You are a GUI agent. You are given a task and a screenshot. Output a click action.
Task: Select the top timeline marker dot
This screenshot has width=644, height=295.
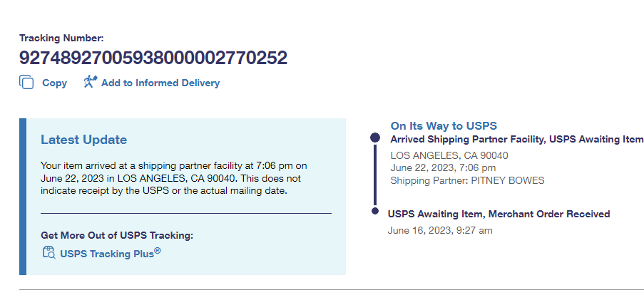376,138
